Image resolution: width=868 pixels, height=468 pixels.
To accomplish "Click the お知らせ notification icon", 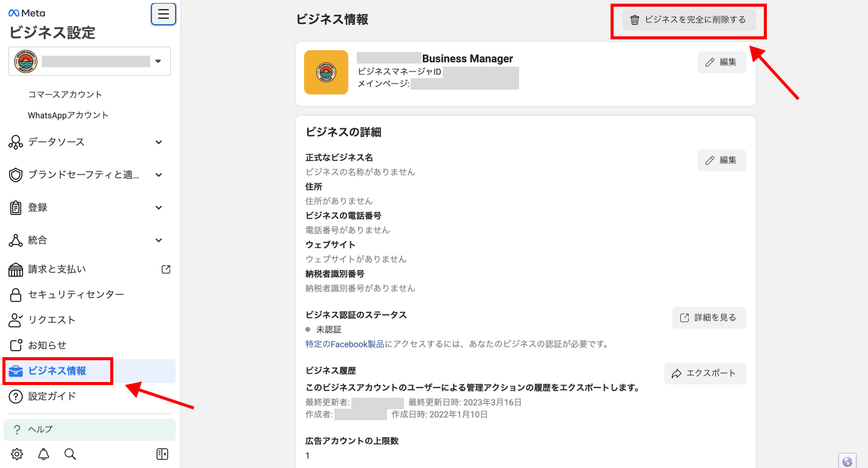I will point(16,346).
